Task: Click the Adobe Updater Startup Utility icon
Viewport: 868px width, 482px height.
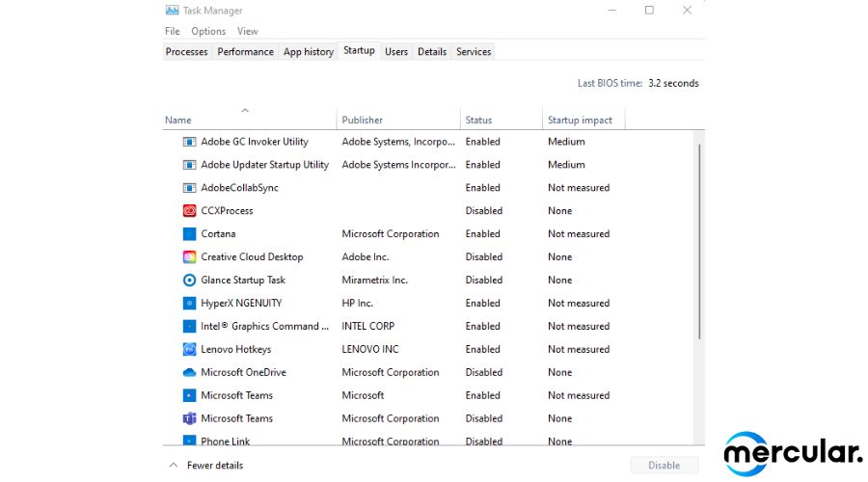Action: coord(189,165)
